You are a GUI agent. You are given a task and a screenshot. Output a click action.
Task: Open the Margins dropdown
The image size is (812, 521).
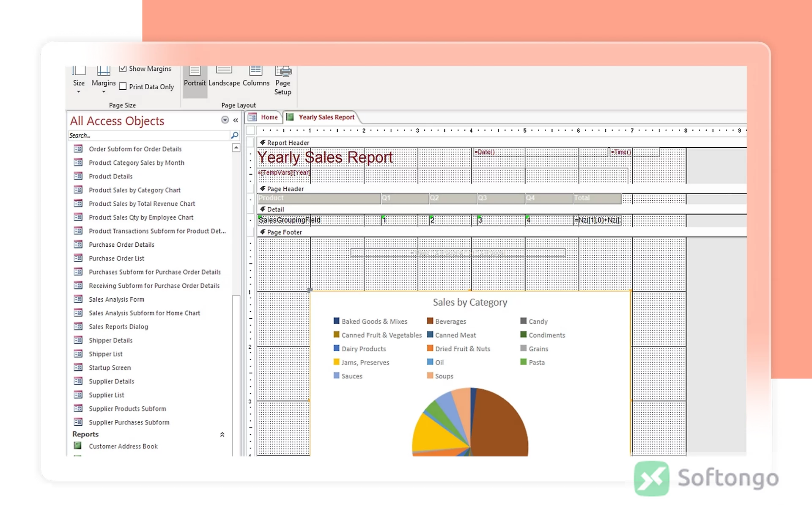coord(104,80)
